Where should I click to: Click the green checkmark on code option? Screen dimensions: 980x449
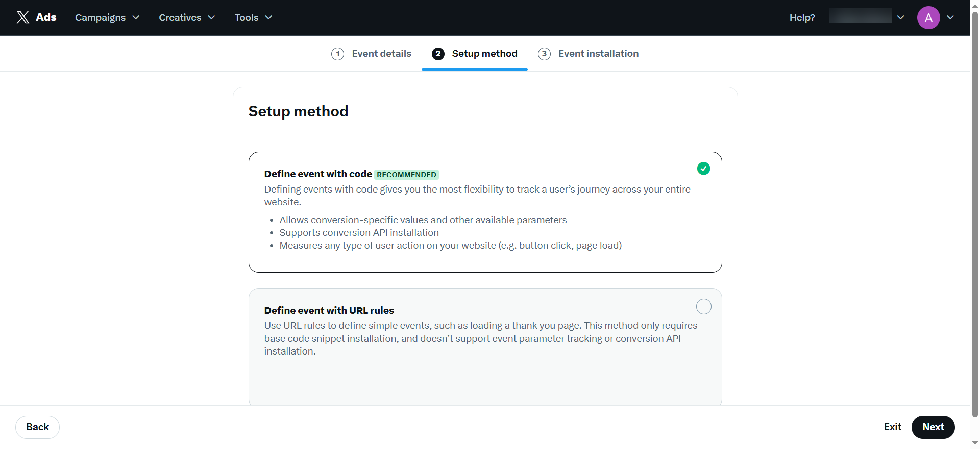pos(703,169)
